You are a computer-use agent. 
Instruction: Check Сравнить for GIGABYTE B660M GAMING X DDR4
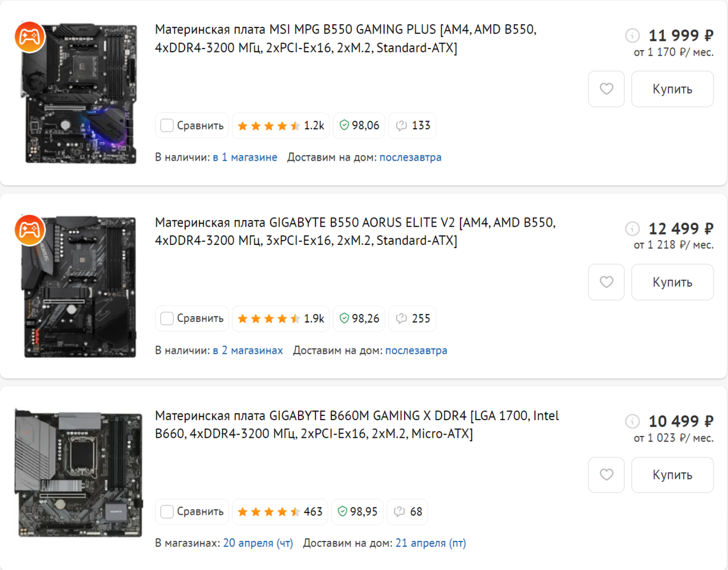pyautogui.click(x=192, y=511)
